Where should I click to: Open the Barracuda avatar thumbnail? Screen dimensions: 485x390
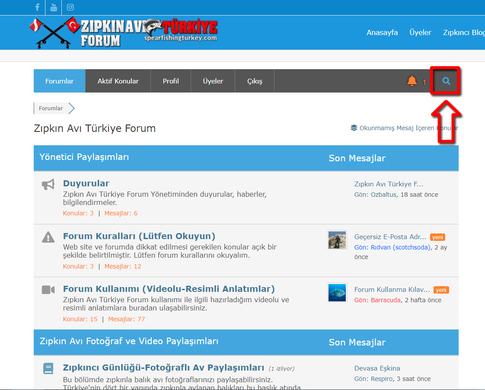(x=337, y=292)
